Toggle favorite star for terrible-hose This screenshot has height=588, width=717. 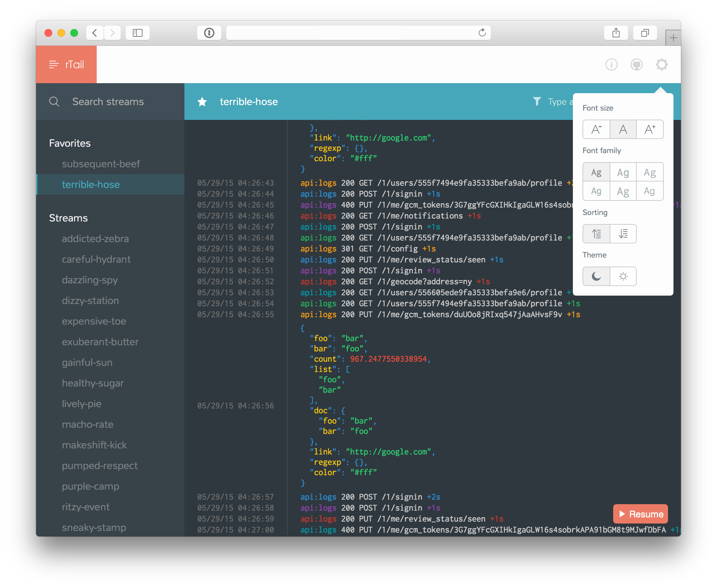click(202, 102)
